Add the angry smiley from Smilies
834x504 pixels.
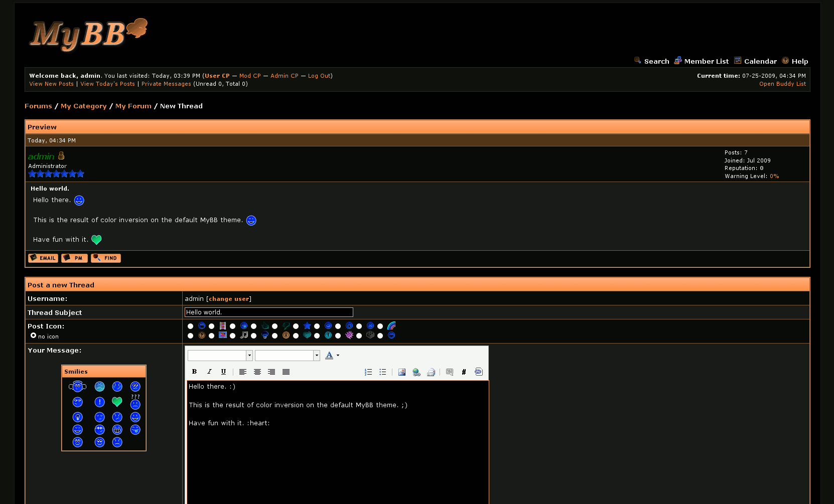tap(100, 387)
